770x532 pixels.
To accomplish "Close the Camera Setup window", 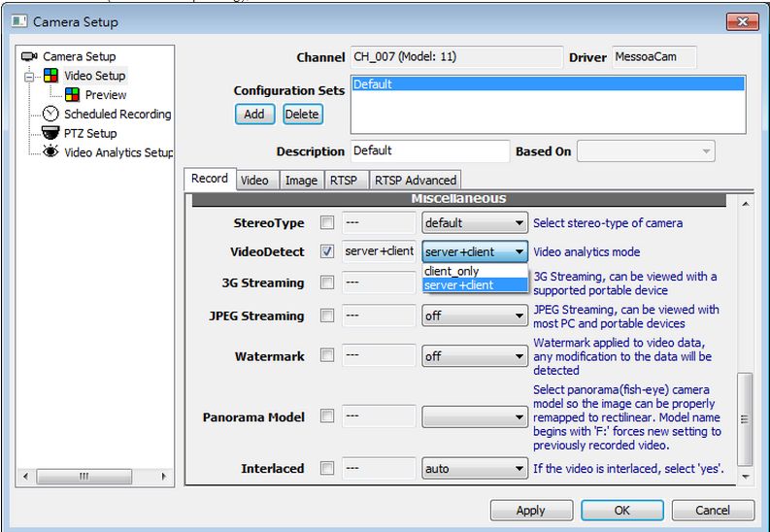I will click(x=742, y=21).
